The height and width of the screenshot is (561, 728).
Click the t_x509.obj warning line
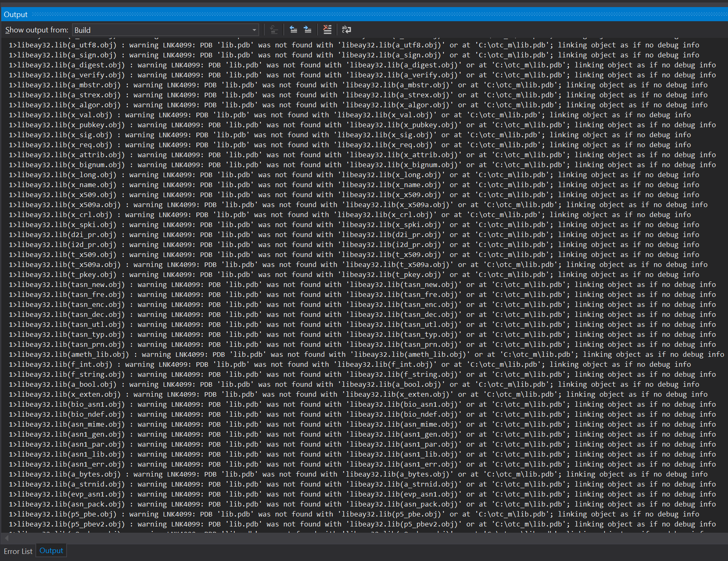coord(354,255)
